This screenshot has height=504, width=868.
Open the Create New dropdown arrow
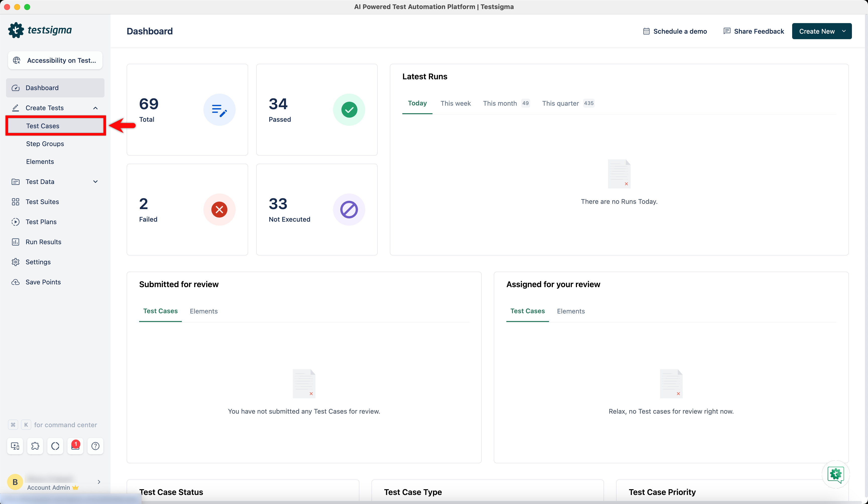[844, 31]
